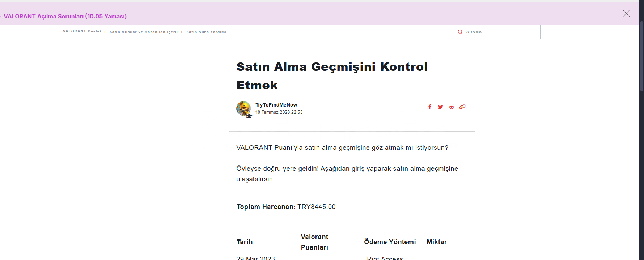This screenshot has width=644, height=260.
Task: Click the ARAMA search field
Action: 497,32
